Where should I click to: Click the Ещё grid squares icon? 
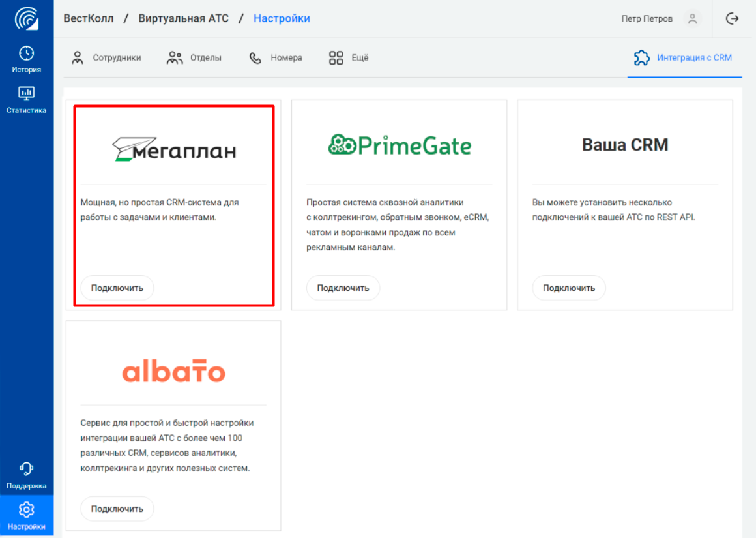(336, 58)
